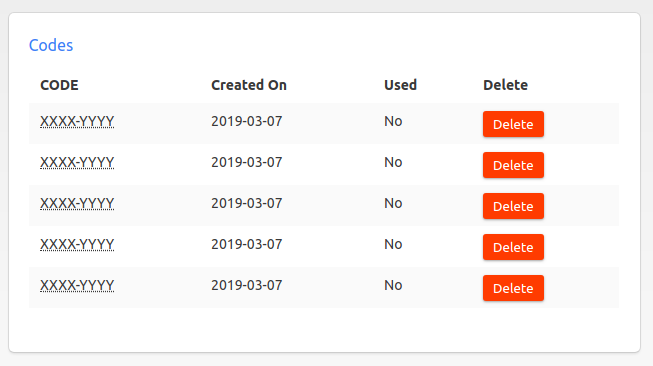The width and height of the screenshot is (653, 366).
Task: Click the third XXXX-YYYY code
Action: [x=77, y=203]
